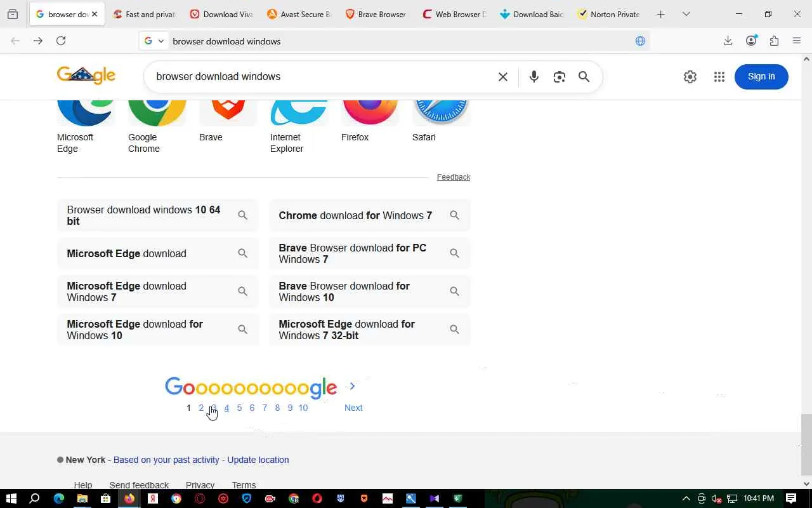
Task: Open the account profile icon in toolbar
Action: (x=751, y=41)
